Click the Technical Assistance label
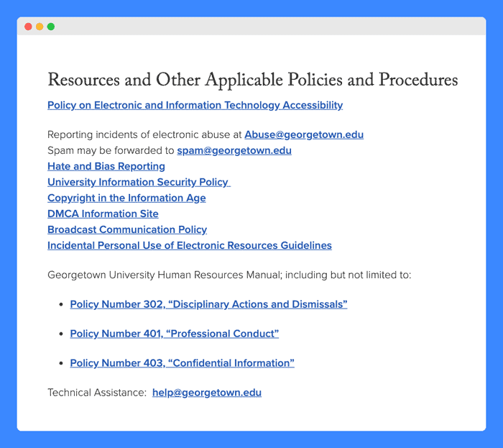 point(97,393)
